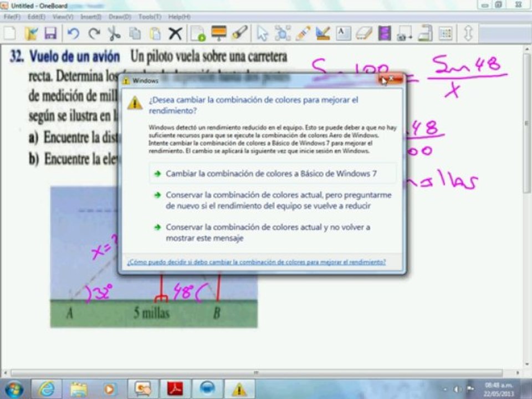Choose the arrow pointer select tool
The image size is (532, 399).
point(262,34)
